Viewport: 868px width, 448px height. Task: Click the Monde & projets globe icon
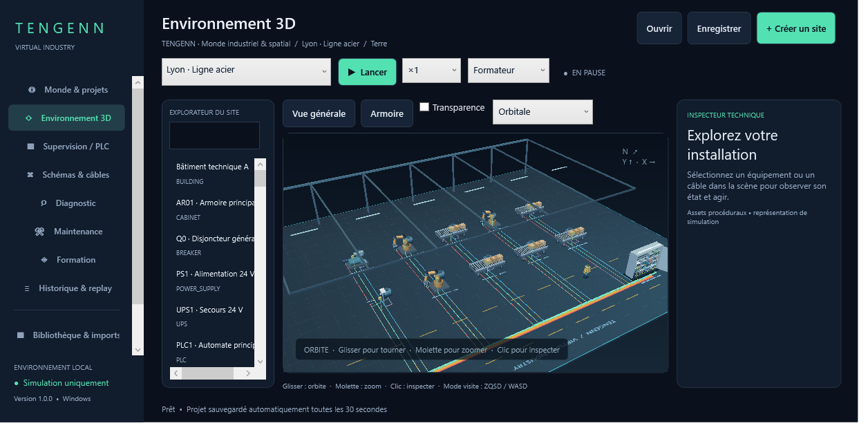32,90
